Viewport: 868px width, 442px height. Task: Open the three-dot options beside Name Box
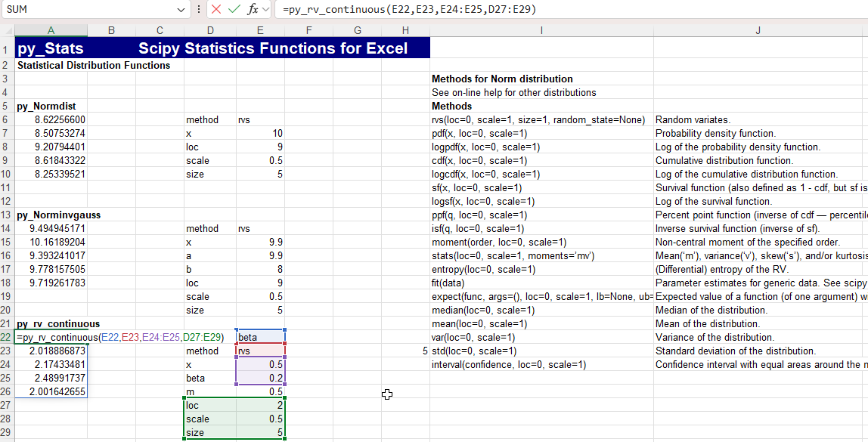pos(199,9)
